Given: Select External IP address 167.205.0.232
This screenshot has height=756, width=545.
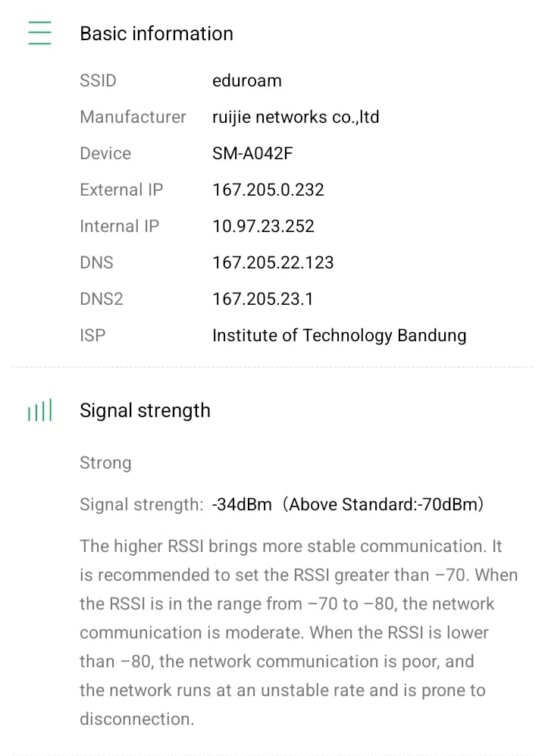Looking at the screenshot, I should coord(268,190).
